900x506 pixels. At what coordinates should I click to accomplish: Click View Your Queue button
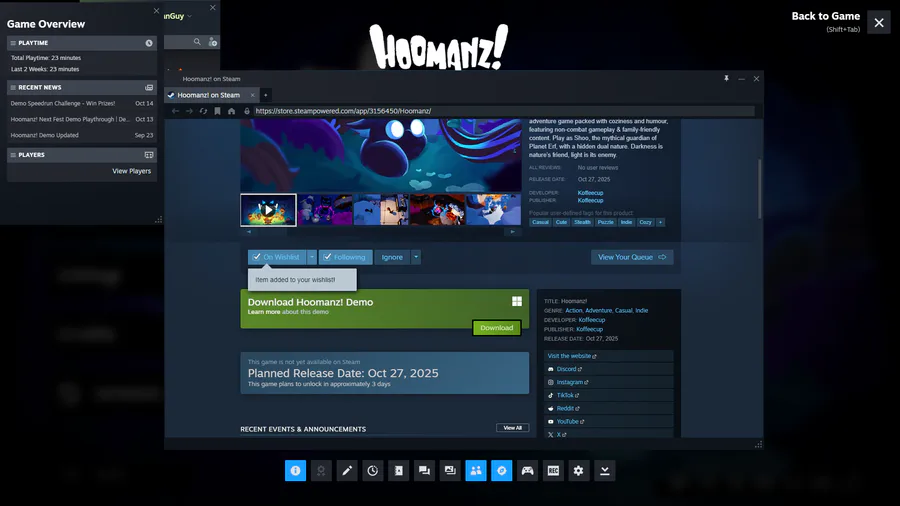(632, 257)
